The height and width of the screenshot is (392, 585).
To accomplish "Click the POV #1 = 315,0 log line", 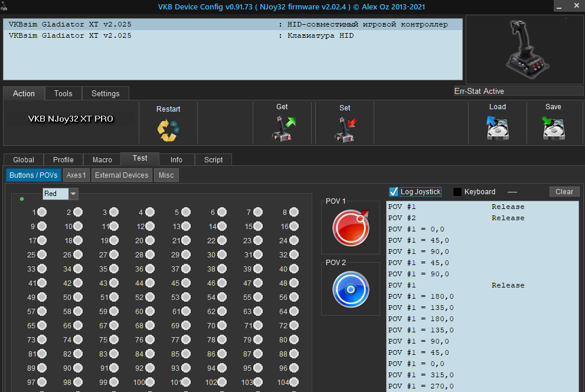I will pyautogui.click(x=482, y=375).
